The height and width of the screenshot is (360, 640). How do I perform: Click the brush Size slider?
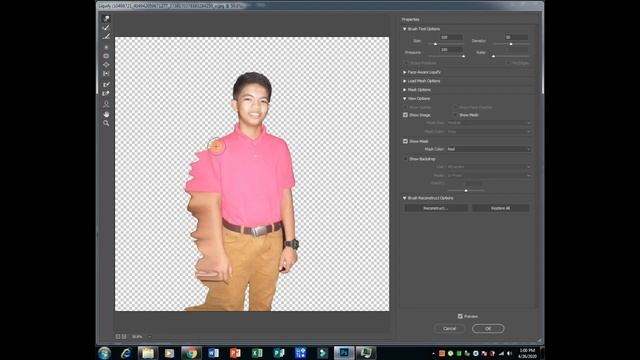coord(445,44)
